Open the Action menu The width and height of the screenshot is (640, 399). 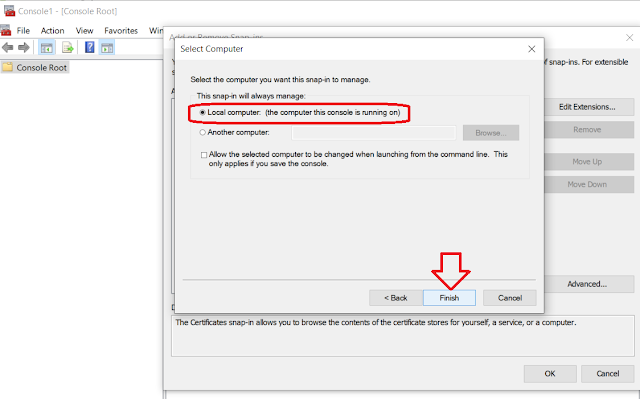point(52,31)
